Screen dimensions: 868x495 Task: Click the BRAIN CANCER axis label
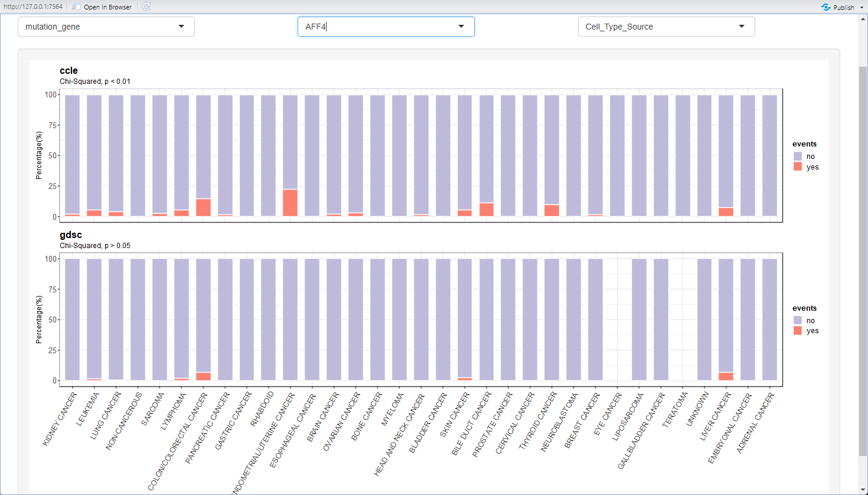322,416
